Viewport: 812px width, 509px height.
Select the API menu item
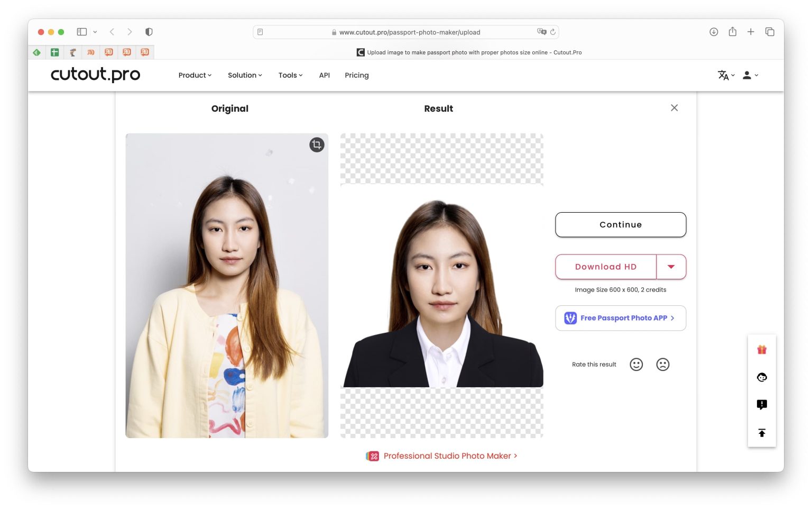tap(324, 75)
